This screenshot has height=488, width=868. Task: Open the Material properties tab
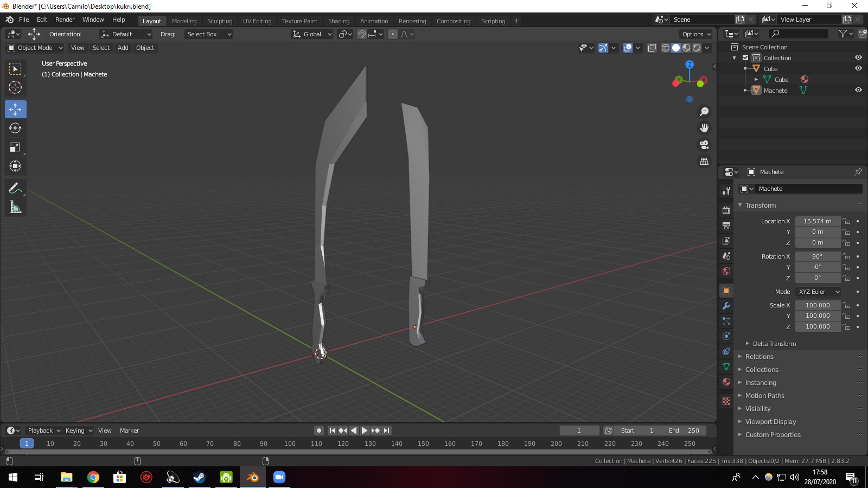tap(726, 382)
